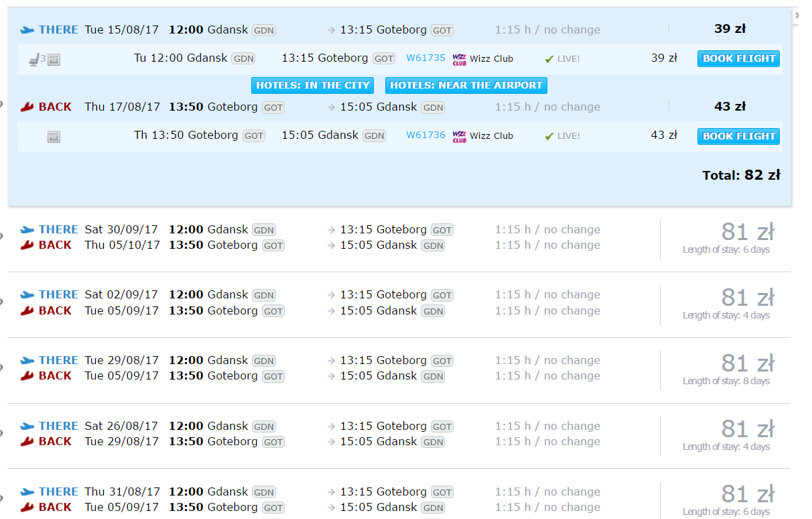Book the 43 zł Goteborg to Gdansk flight

point(738,136)
